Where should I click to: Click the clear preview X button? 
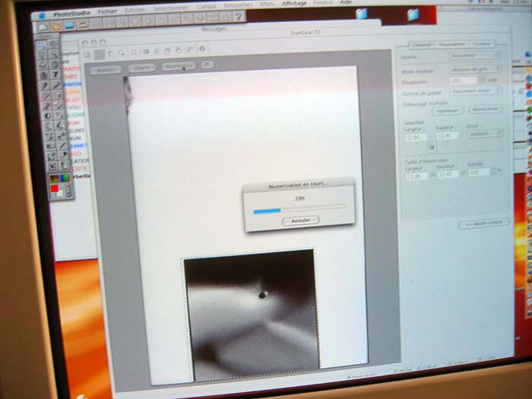coord(207,64)
